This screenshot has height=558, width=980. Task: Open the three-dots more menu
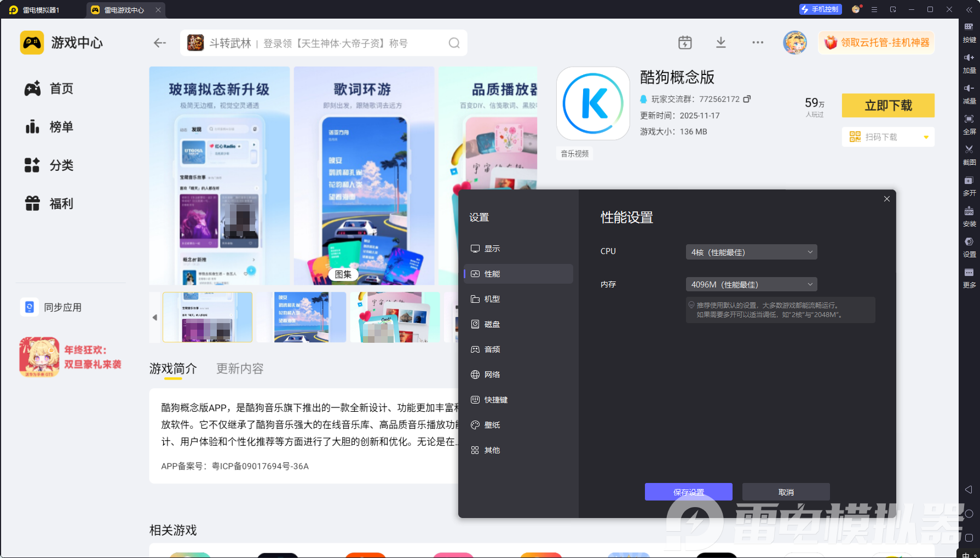(758, 43)
